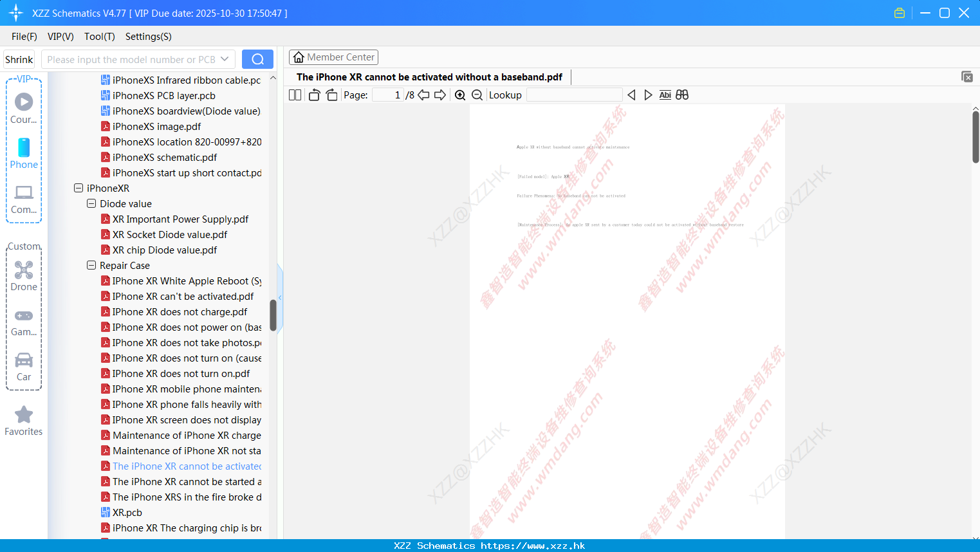980x552 pixels.
Task: Click the PDF viewer vertical scrollbar thumb
Action: coord(975,137)
